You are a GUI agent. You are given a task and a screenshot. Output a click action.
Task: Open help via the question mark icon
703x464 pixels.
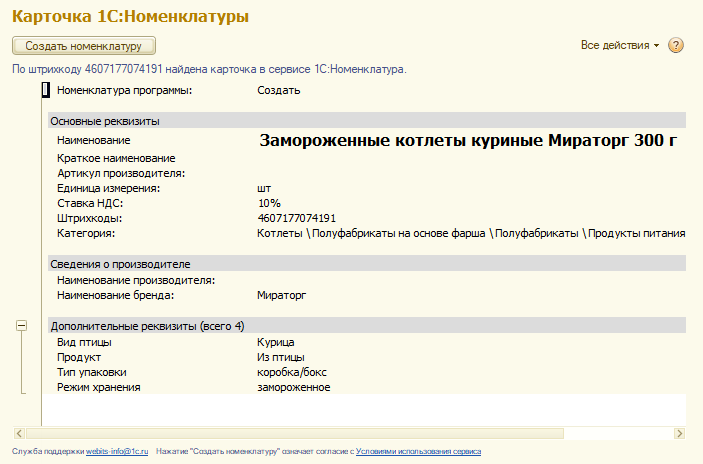pos(676,45)
